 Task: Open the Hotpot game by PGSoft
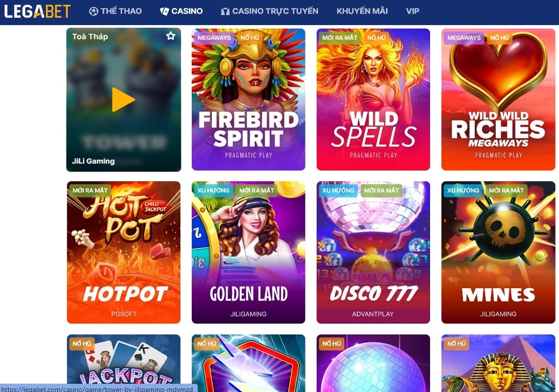124,252
